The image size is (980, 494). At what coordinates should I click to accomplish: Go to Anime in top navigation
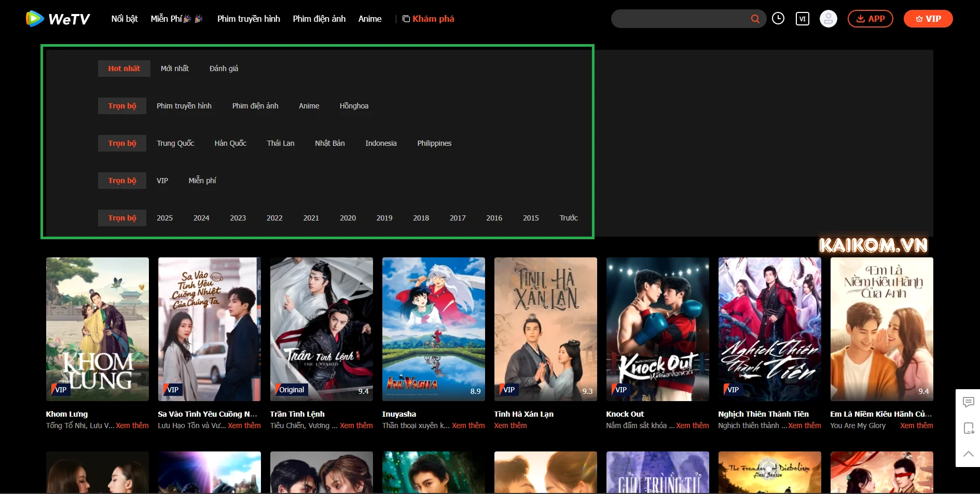click(369, 19)
